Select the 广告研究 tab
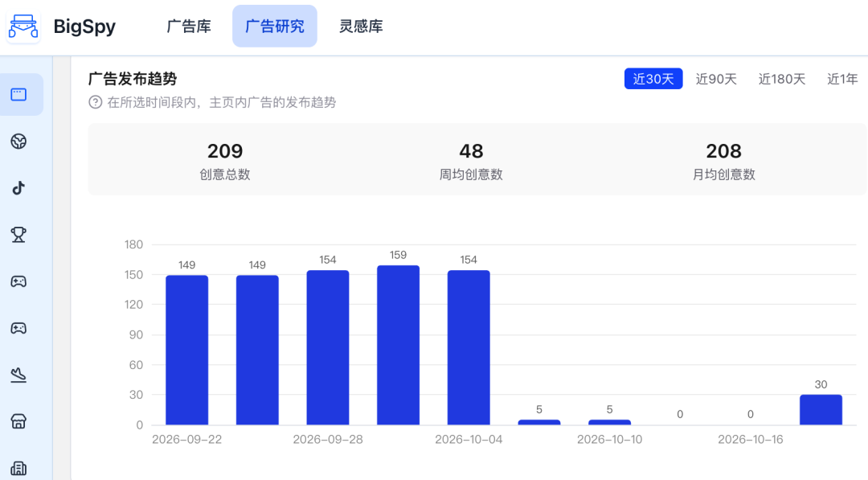 coord(275,26)
